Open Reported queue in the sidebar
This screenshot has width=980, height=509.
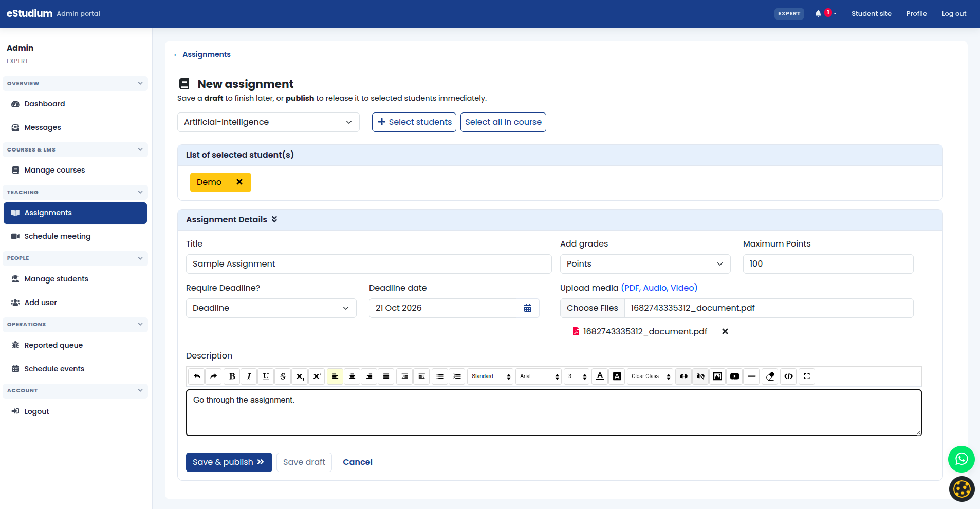coord(75,345)
